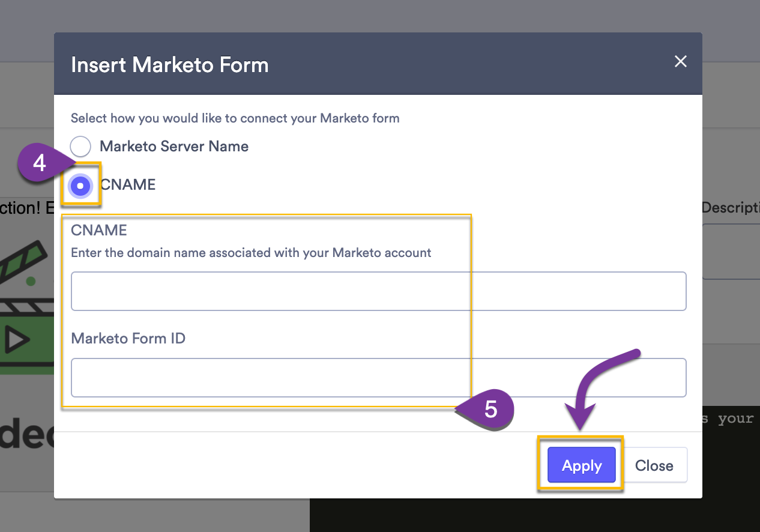Click the CNAME domain name input field
Image resolution: width=760 pixels, height=532 pixels.
point(378,291)
